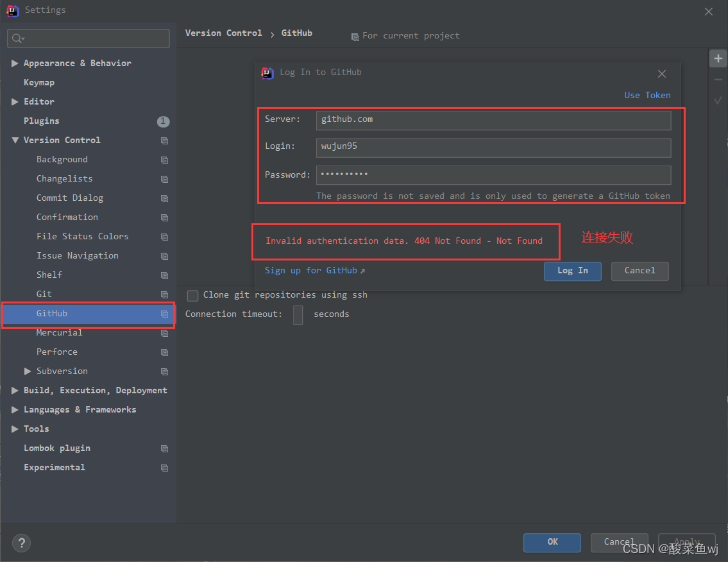The height and width of the screenshot is (562, 728).
Task: Expand Appearance & Behavior section
Action: click(x=15, y=63)
